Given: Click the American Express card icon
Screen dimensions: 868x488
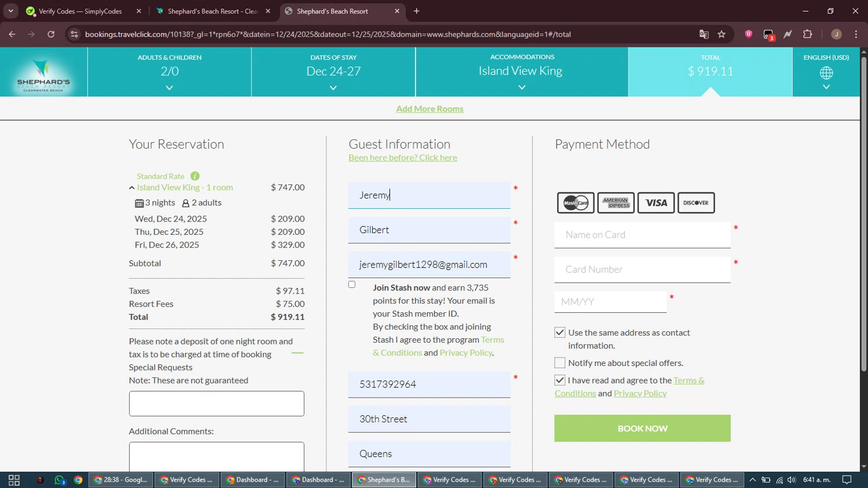Looking at the screenshot, I should (616, 203).
